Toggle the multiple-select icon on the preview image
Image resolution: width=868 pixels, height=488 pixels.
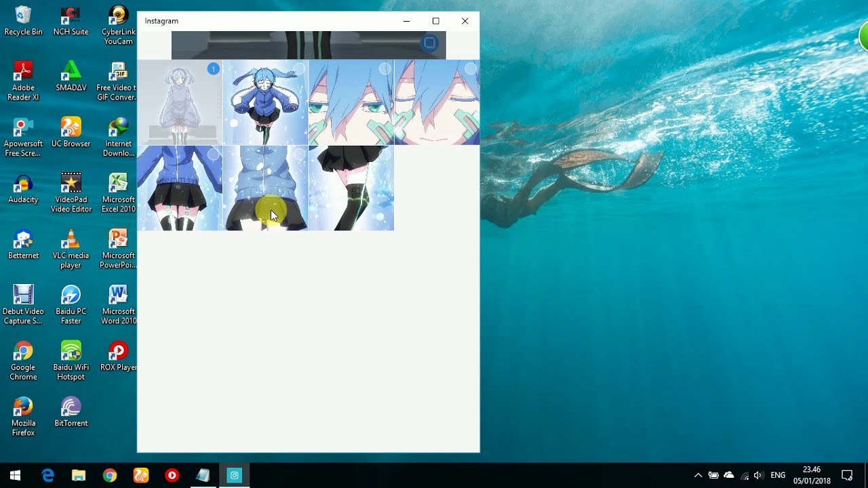pyautogui.click(x=429, y=43)
